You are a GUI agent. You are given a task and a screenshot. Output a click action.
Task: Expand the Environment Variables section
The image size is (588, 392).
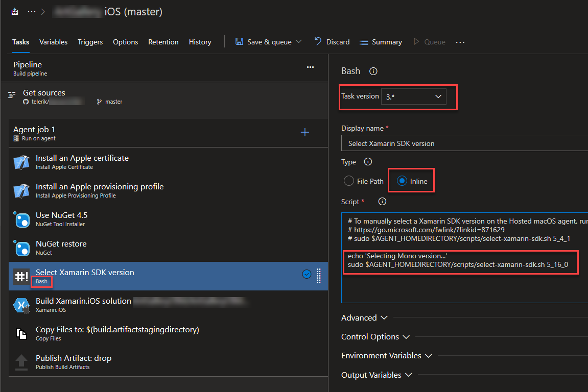tap(386, 356)
